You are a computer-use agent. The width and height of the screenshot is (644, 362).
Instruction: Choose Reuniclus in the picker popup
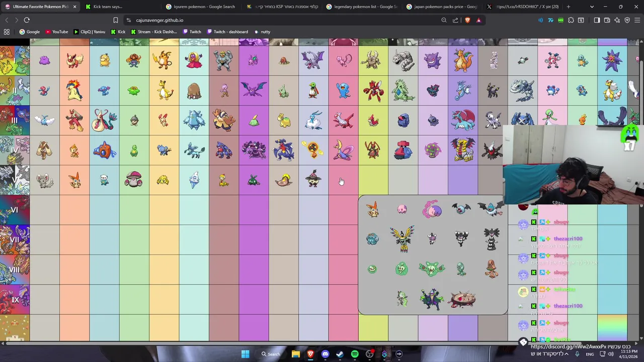432,269
